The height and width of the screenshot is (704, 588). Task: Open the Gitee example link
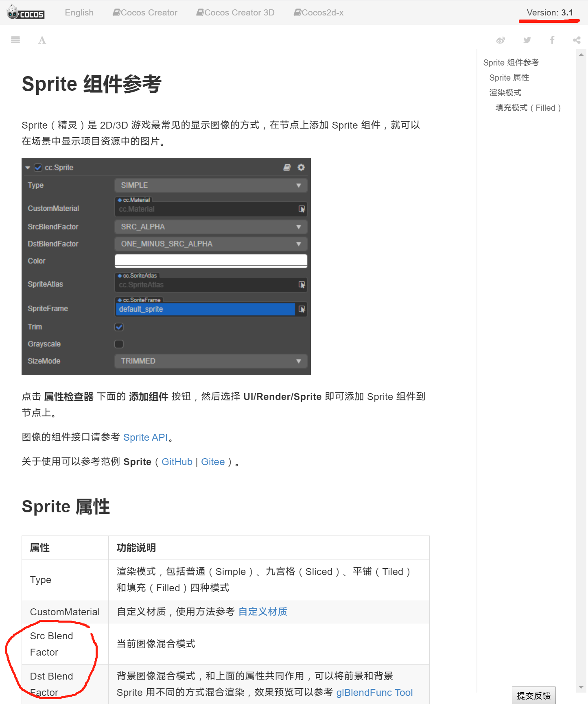click(x=213, y=462)
